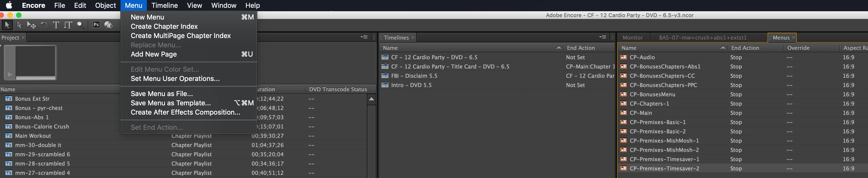Click the mm-30-double it playlist icon

[9, 145]
